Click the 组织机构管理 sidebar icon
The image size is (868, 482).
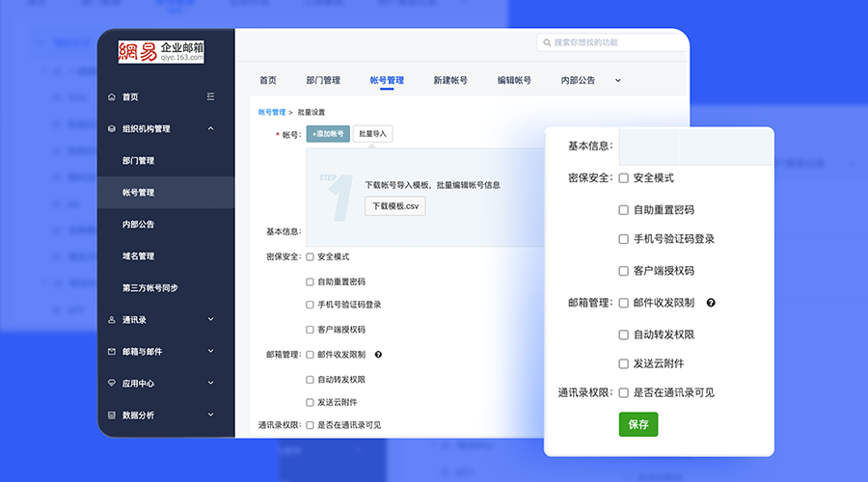(x=112, y=129)
